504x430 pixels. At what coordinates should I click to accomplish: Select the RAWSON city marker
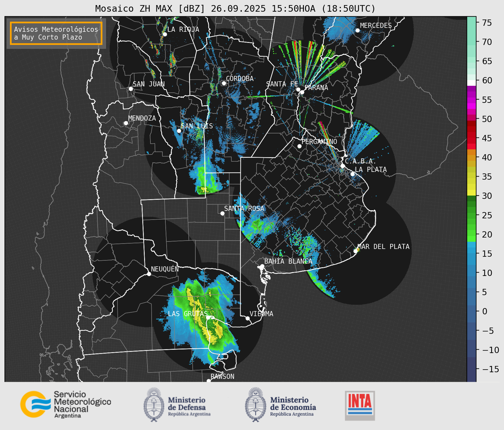(x=209, y=381)
